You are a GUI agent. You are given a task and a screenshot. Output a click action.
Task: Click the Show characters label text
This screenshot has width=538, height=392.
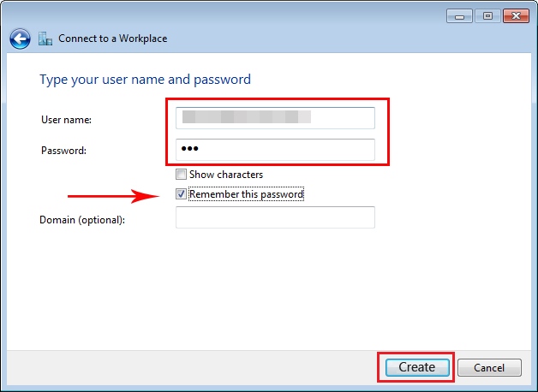(x=226, y=175)
